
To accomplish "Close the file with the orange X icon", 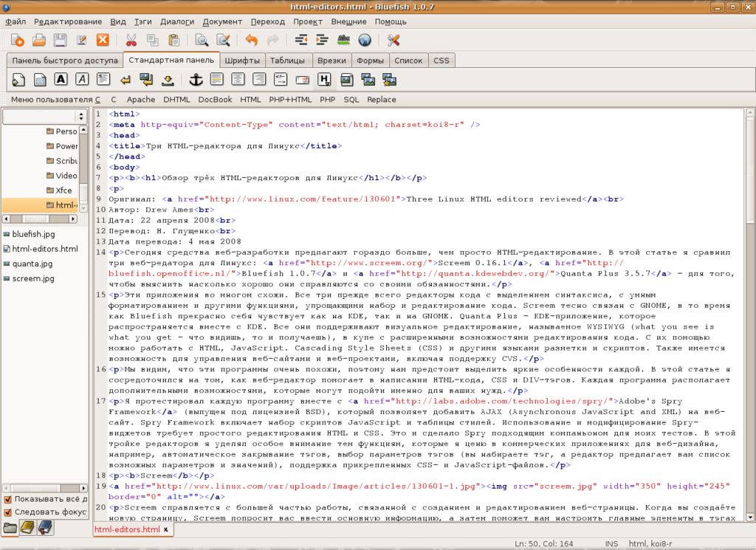I will (x=103, y=40).
